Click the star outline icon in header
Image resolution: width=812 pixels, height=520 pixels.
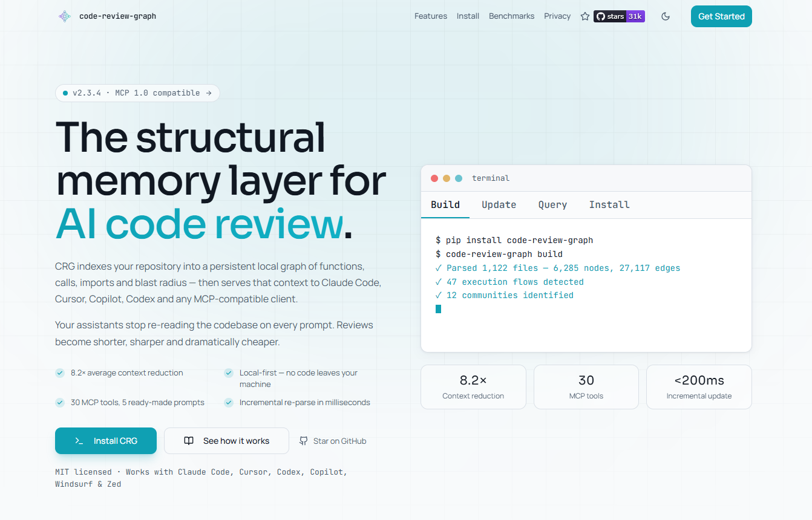[x=585, y=16]
